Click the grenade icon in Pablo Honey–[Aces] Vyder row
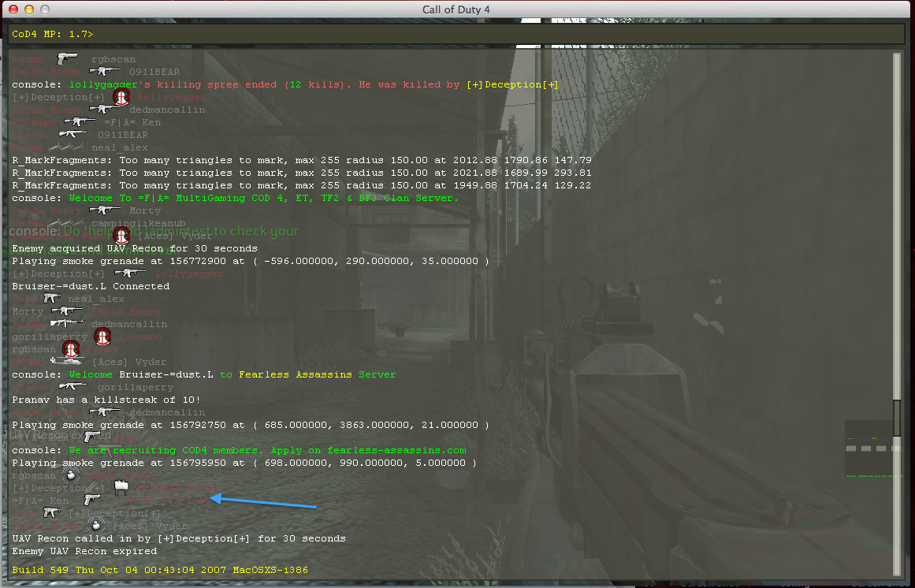Screen dimensions: 915x588 pos(95,526)
